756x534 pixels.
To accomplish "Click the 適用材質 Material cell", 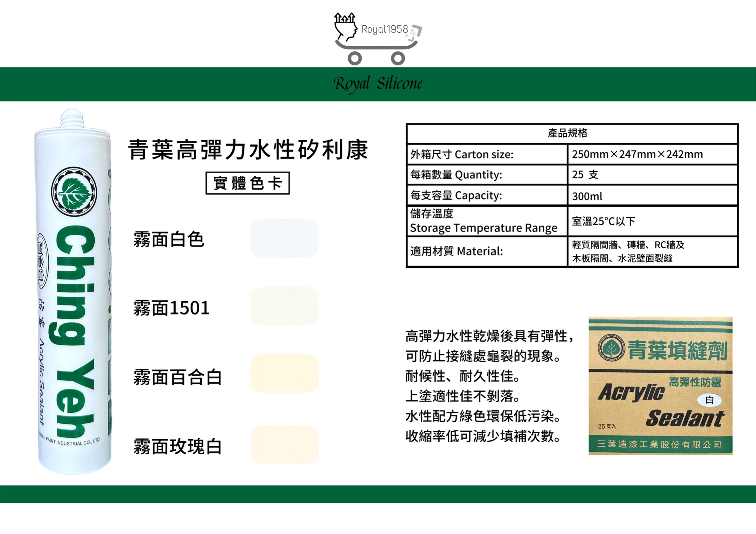I will [x=487, y=251].
